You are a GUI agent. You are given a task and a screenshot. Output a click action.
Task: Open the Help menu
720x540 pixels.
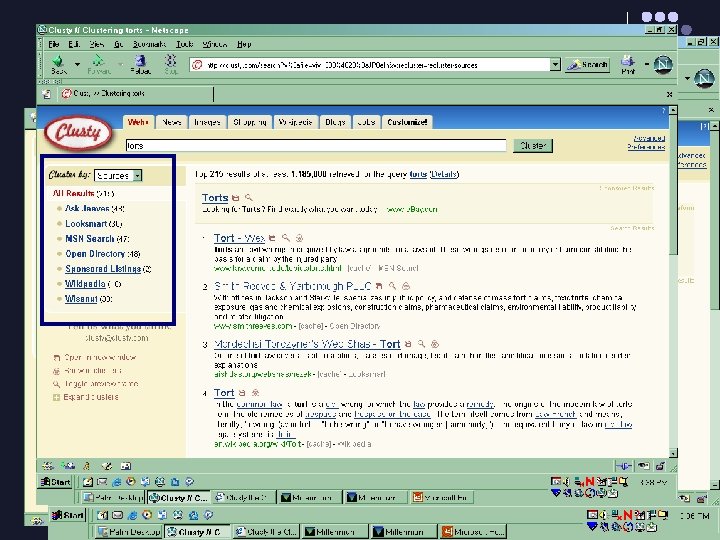point(244,45)
